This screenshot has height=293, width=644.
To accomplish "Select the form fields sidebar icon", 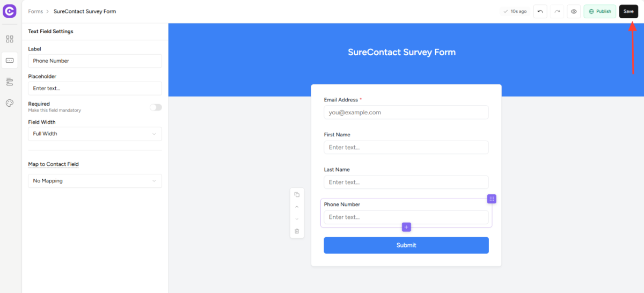I will 10,60.
